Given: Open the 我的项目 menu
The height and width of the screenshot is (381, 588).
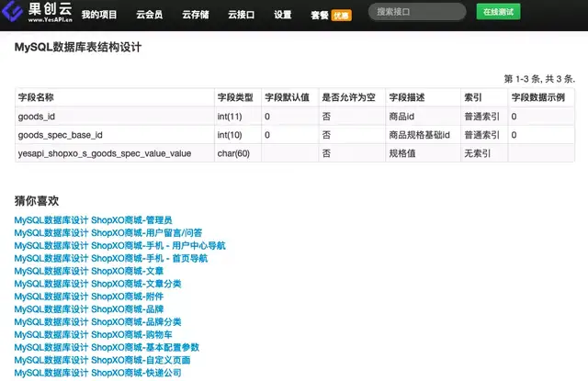Looking at the screenshot, I should coord(99,15).
